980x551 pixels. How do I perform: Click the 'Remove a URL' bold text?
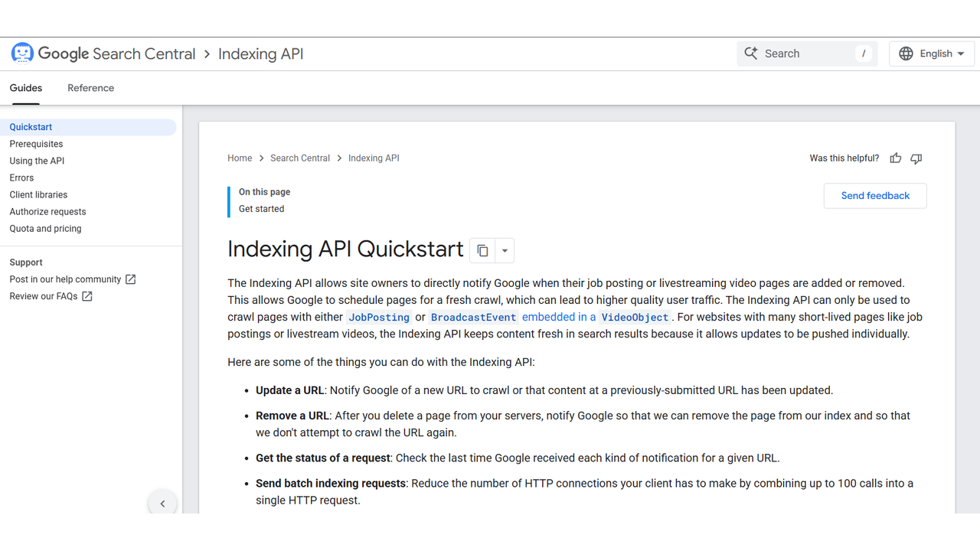coord(292,416)
